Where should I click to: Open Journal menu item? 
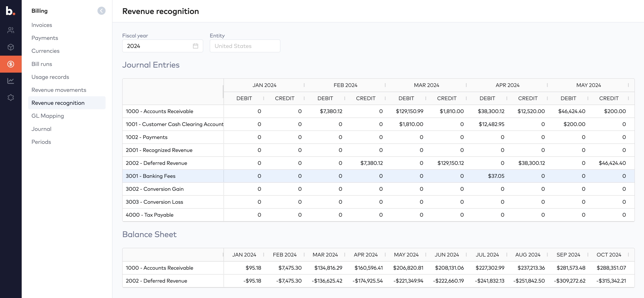pyautogui.click(x=41, y=129)
